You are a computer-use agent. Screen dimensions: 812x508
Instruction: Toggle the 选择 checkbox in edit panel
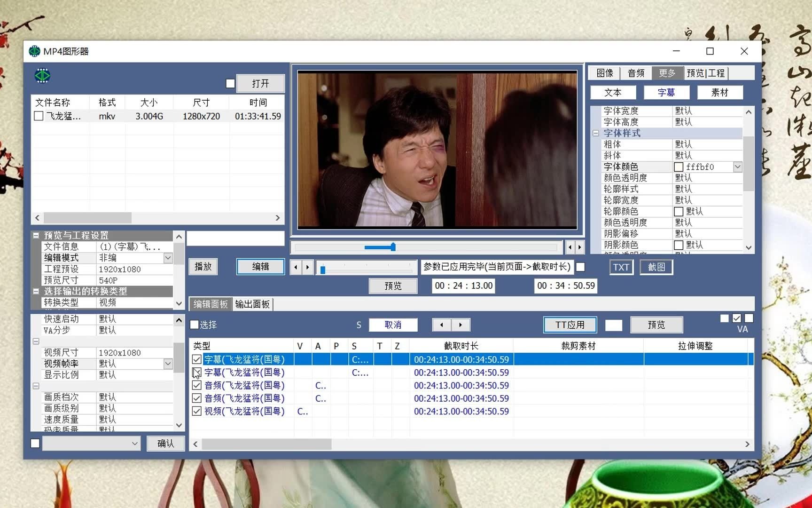194,325
